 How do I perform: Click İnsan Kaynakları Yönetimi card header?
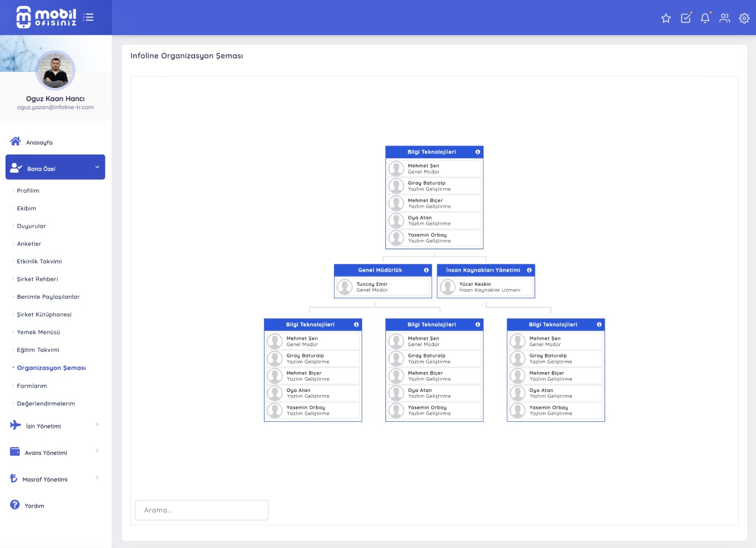click(x=486, y=270)
